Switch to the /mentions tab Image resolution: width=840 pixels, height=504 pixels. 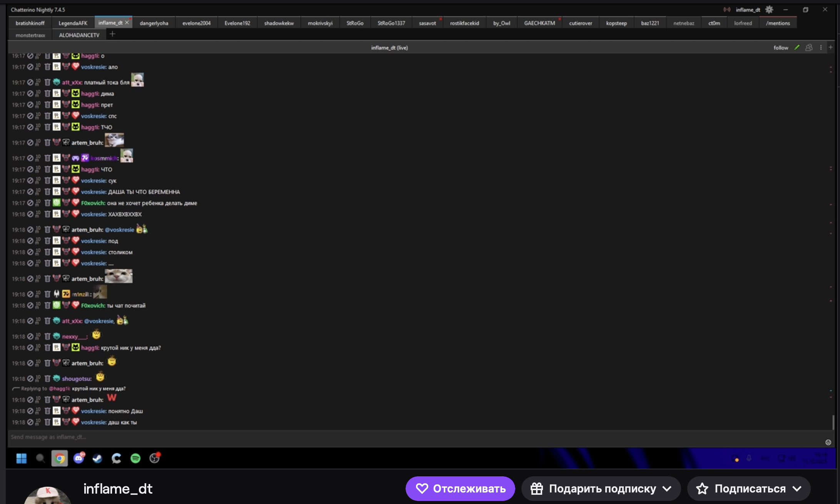(x=778, y=23)
